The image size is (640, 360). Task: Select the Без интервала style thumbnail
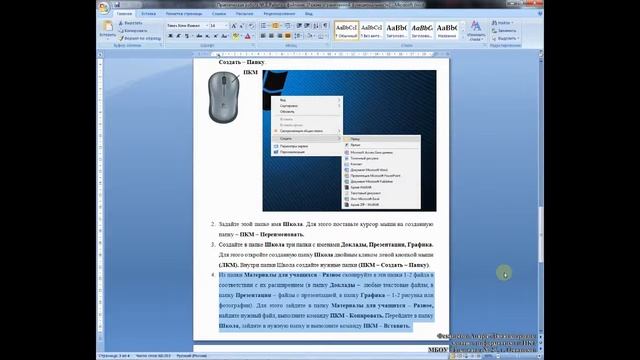tap(371, 30)
